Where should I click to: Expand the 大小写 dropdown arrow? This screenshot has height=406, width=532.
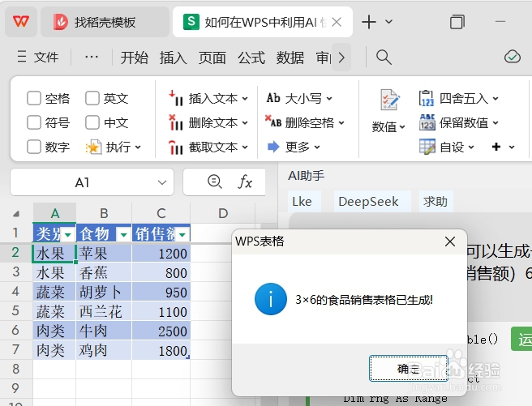pos(329,99)
